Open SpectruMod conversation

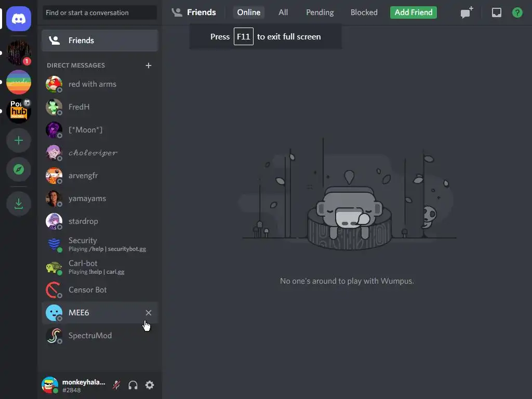[x=100, y=336]
